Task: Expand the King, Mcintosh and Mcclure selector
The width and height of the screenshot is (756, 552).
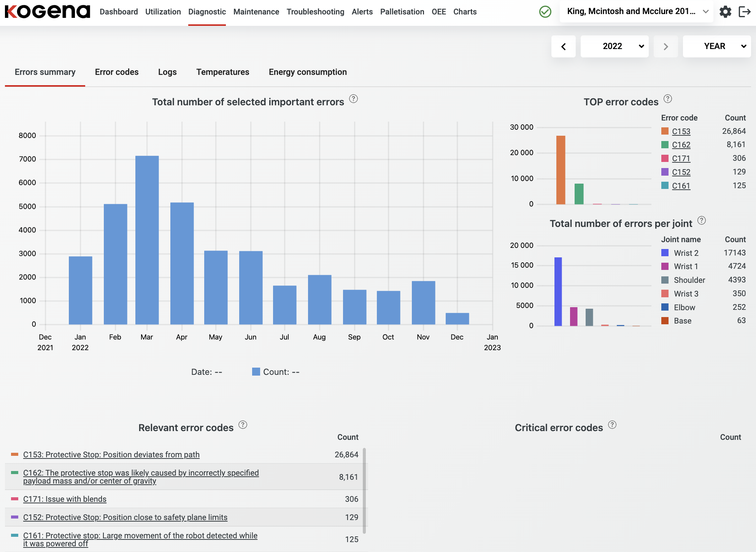Action: coord(636,11)
